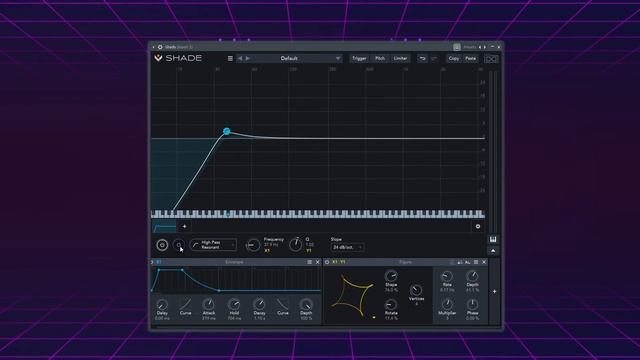Click the Envelope Attack knob
Viewport: 640px width, 360px height.
click(x=209, y=304)
